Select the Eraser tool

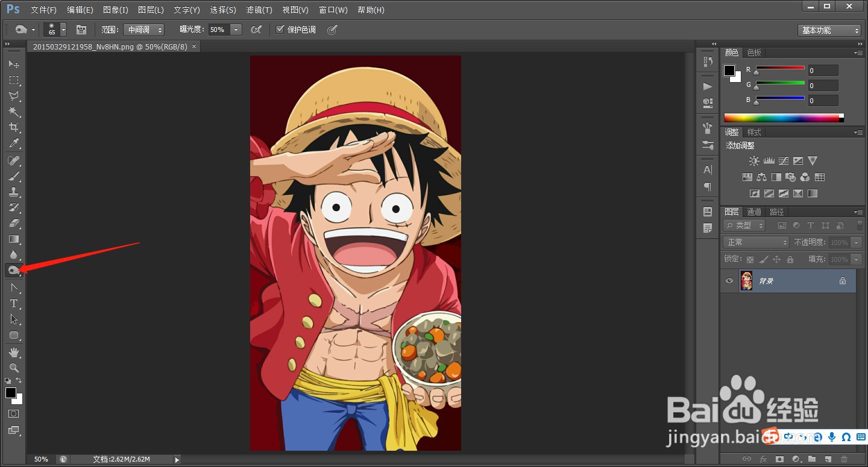(x=14, y=223)
